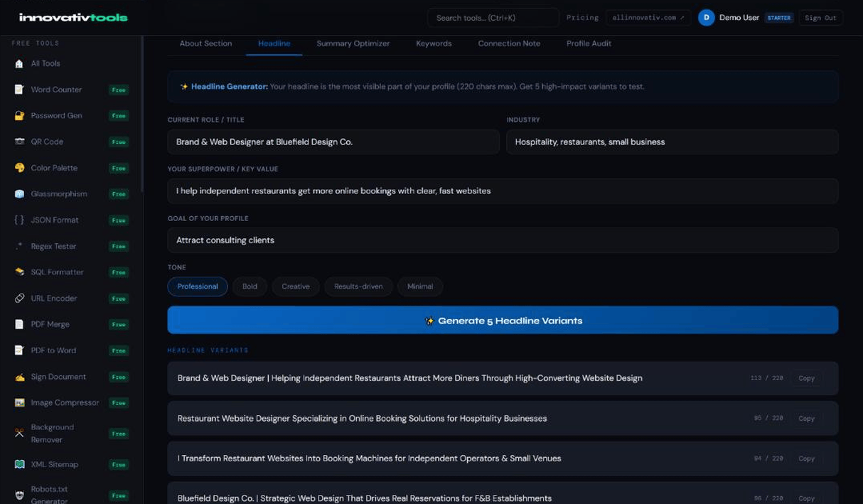863x504 pixels.
Task: Click Generate 5 Headline Variants button
Action: (503, 321)
